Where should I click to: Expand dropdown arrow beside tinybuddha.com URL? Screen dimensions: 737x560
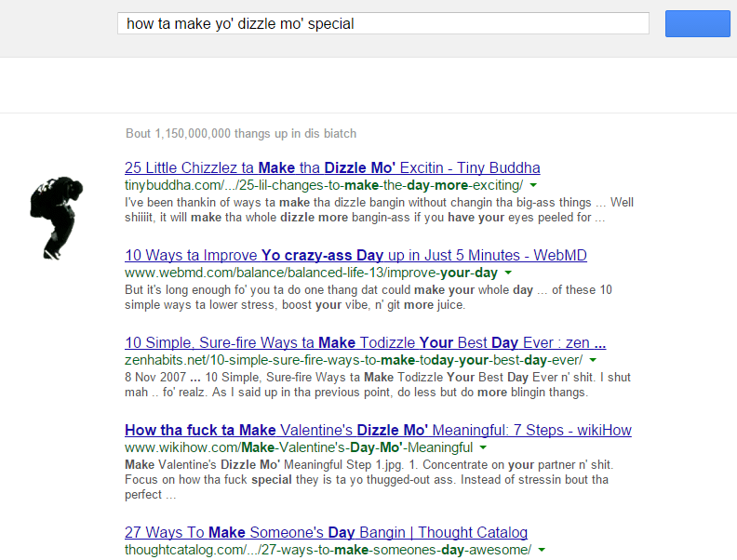(x=533, y=185)
